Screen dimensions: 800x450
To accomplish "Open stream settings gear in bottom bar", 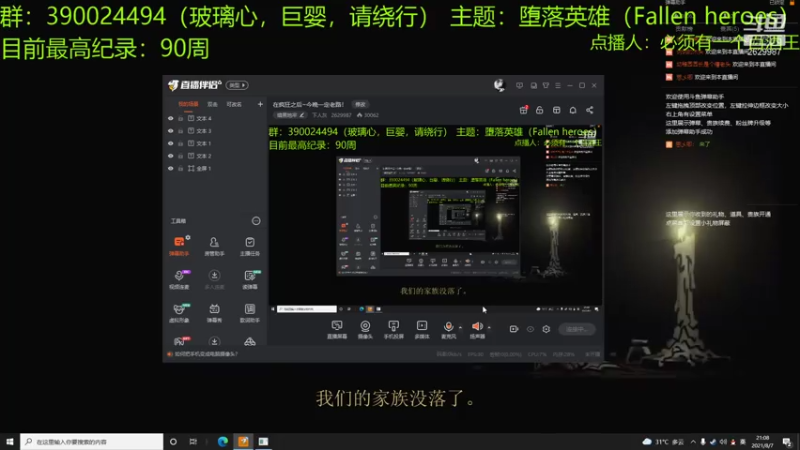I will pyautogui.click(x=546, y=329).
